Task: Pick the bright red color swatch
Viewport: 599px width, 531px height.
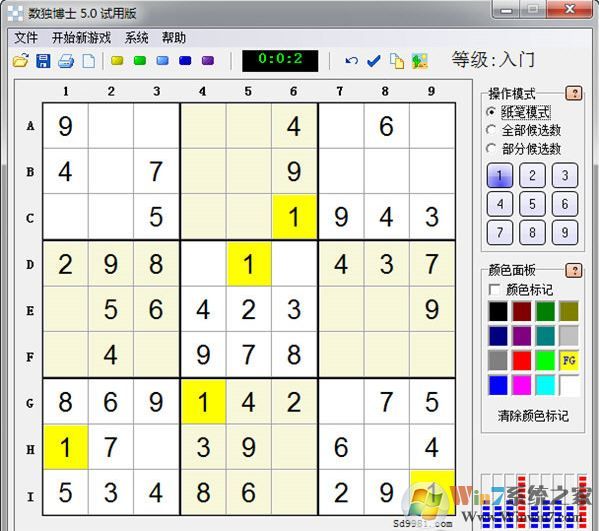Action: click(521, 360)
